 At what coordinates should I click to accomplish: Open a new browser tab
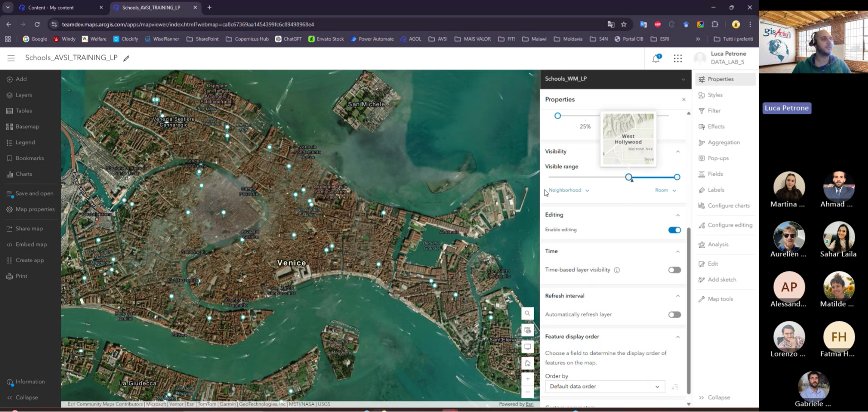point(210,8)
